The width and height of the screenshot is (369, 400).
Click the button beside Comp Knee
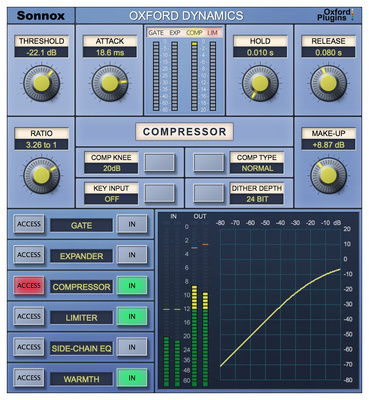(x=160, y=163)
